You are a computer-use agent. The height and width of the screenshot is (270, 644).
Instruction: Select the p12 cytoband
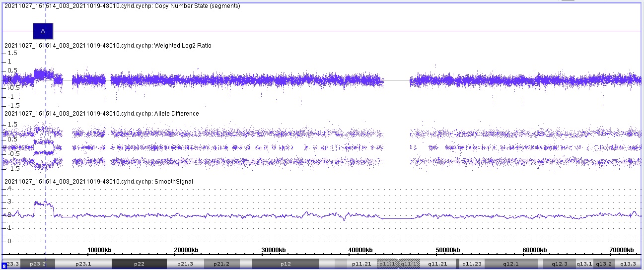pyautogui.click(x=285, y=264)
